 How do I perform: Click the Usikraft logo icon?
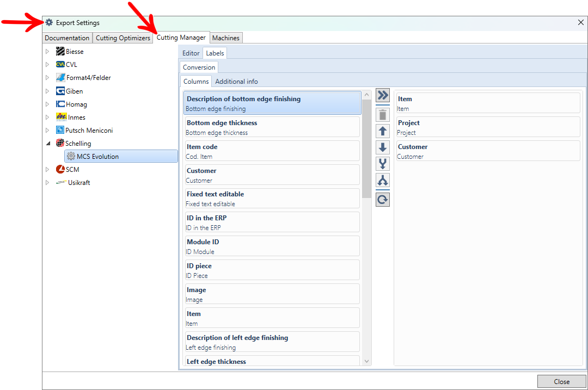tap(61, 182)
